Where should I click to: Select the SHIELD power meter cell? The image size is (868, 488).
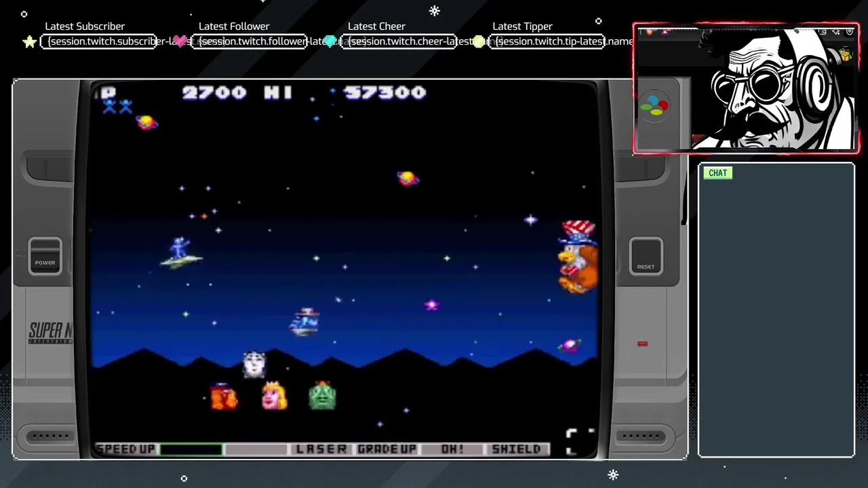pyautogui.click(x=517, y=449)
